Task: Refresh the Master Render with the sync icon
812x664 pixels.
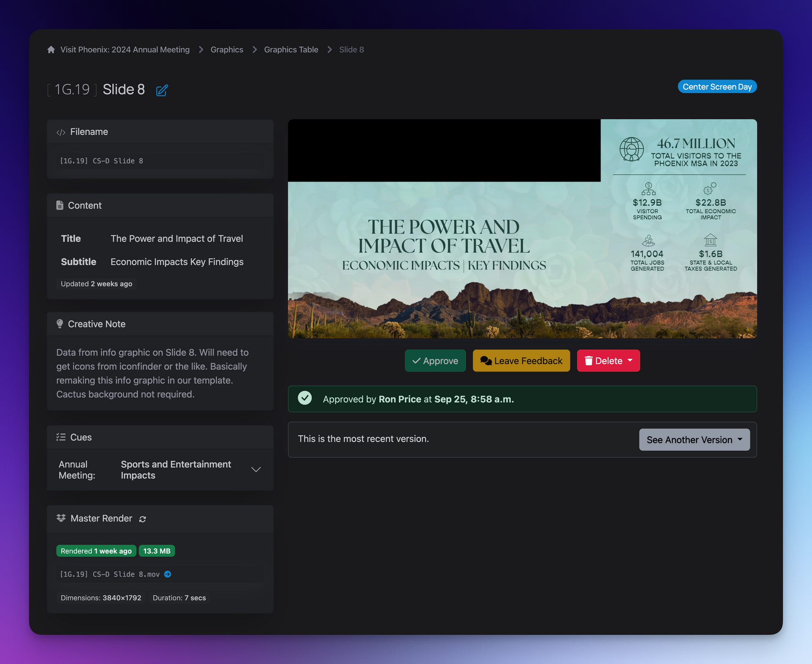Action: 143,519
